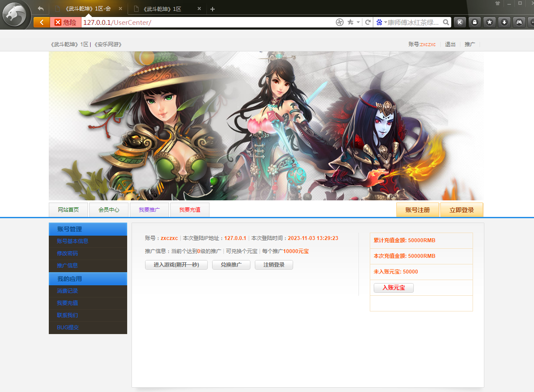Click the 累计充值金额: 50000RMB text

click(405, 240)
